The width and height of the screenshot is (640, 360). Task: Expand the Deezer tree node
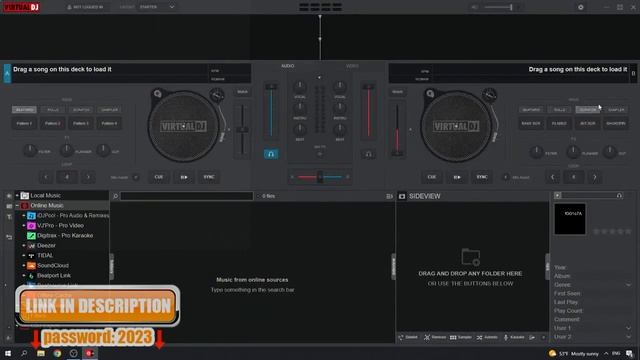[x=24, y=246]
